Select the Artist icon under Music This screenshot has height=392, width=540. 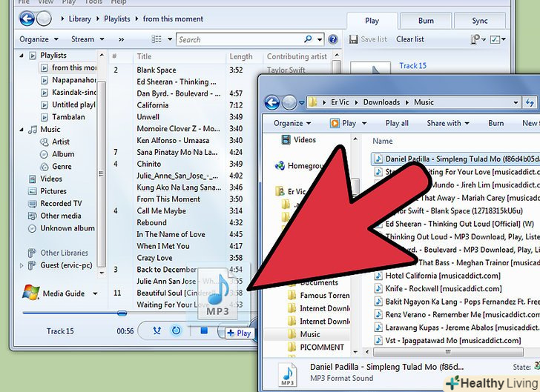45,142
